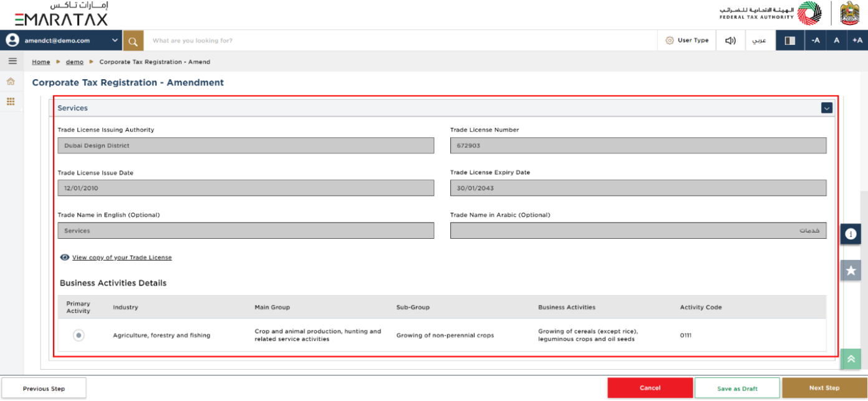Viewport: 868px width, 401px height.
Task: Open the demo breadcrumb link
Action: [x=74, y=62]
